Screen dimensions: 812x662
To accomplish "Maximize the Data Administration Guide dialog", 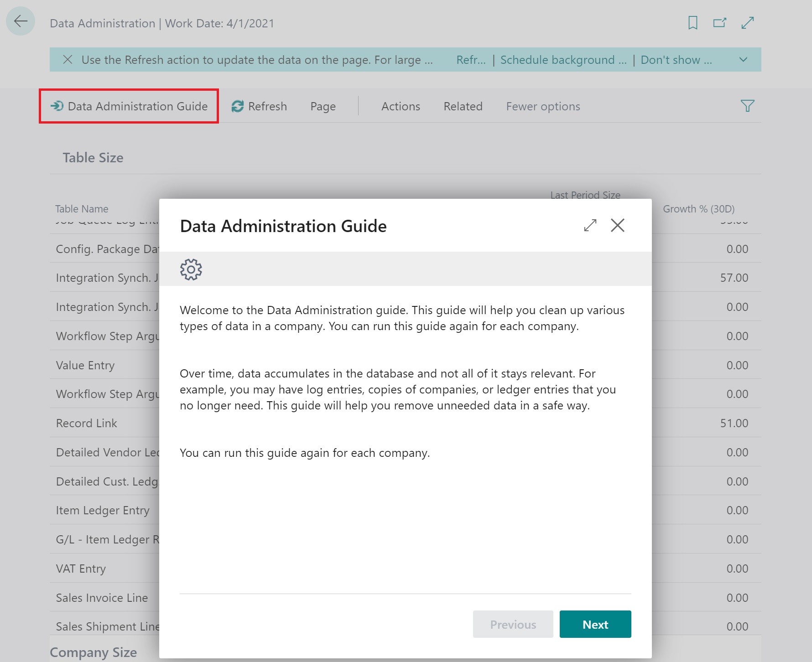I will [x=590, y=225].
